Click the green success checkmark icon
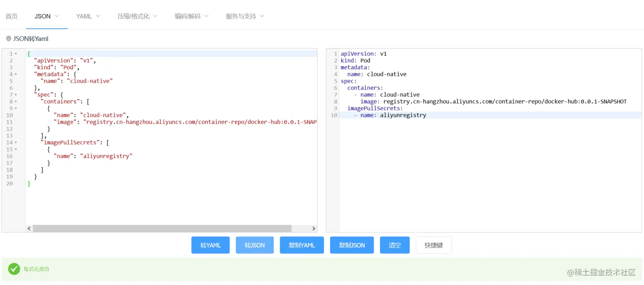The height and width of the screenshot is (285, 644). (14, 269)
